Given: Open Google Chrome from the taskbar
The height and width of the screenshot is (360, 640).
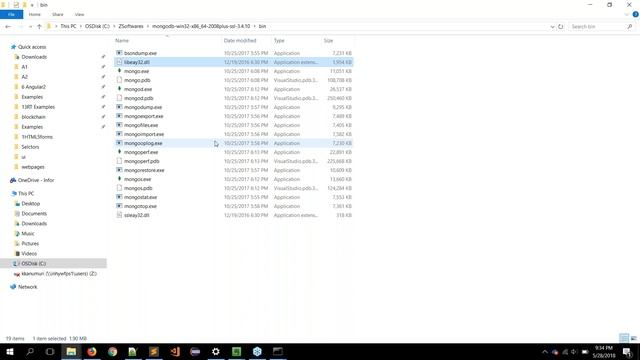Looking at the screenshot, I should [112, 351].
